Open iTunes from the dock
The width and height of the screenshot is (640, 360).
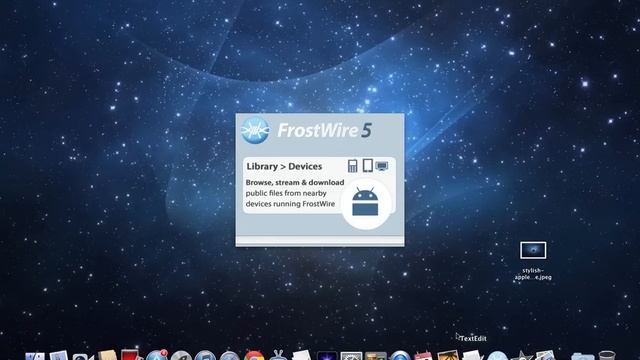point(205,355)
